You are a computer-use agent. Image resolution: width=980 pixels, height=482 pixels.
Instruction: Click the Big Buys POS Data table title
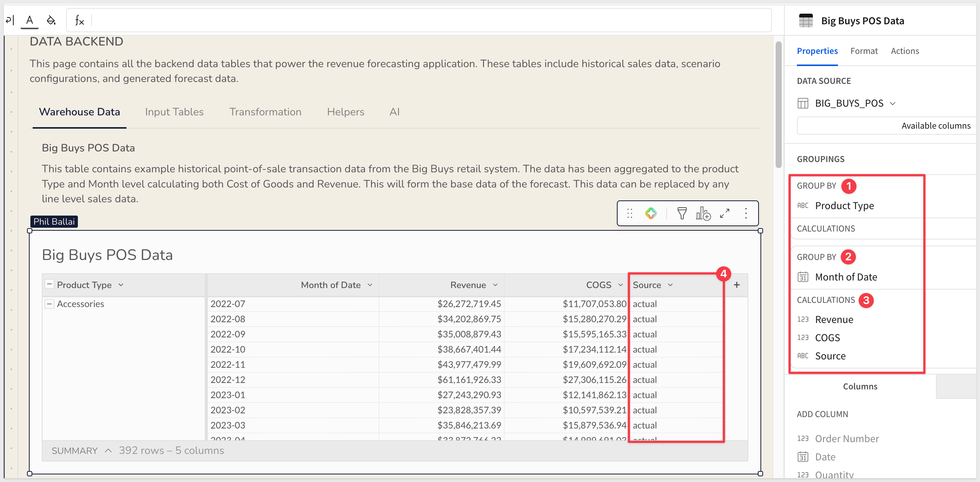click(x=107, y=255)
